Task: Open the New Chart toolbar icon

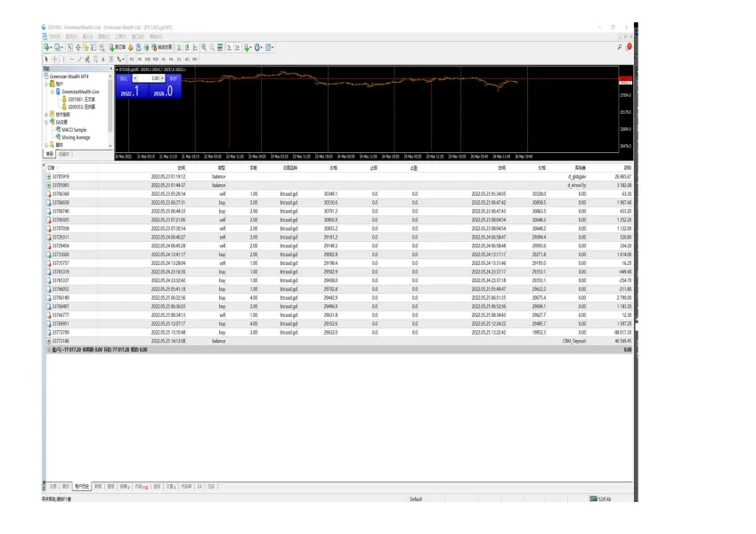Action: [x=46, y=47]
